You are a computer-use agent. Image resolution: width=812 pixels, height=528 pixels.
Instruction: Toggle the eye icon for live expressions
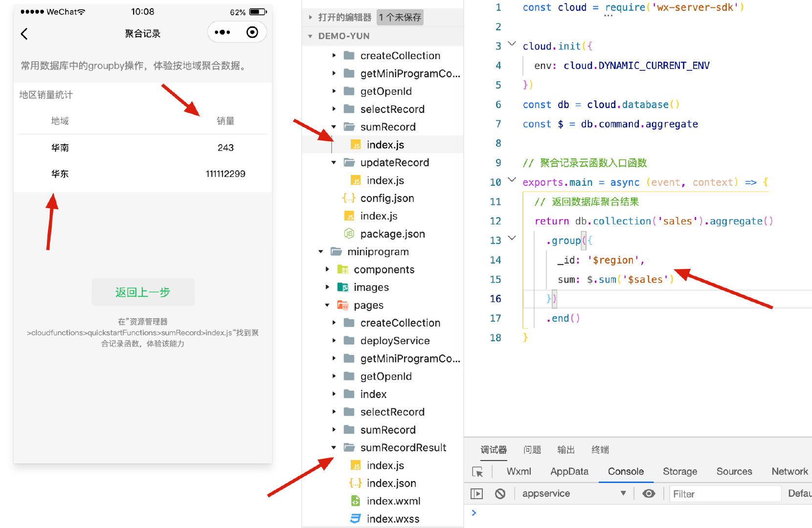coord(649,494)
